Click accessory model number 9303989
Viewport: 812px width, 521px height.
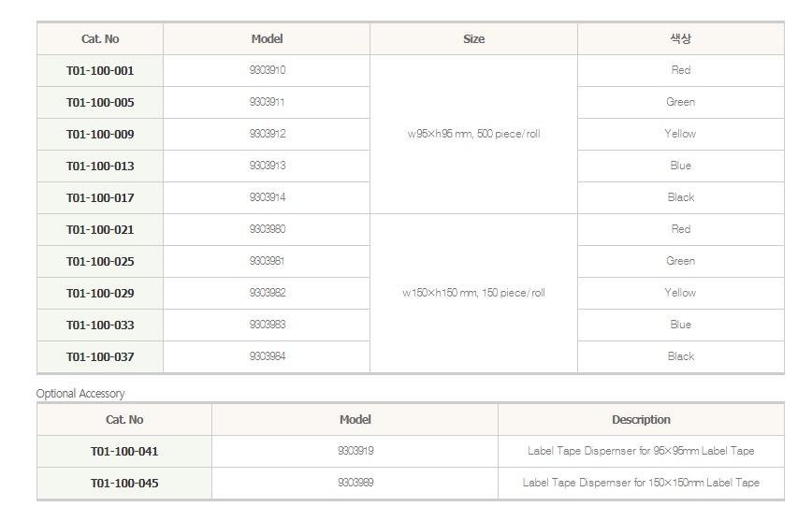click(355, 483)
